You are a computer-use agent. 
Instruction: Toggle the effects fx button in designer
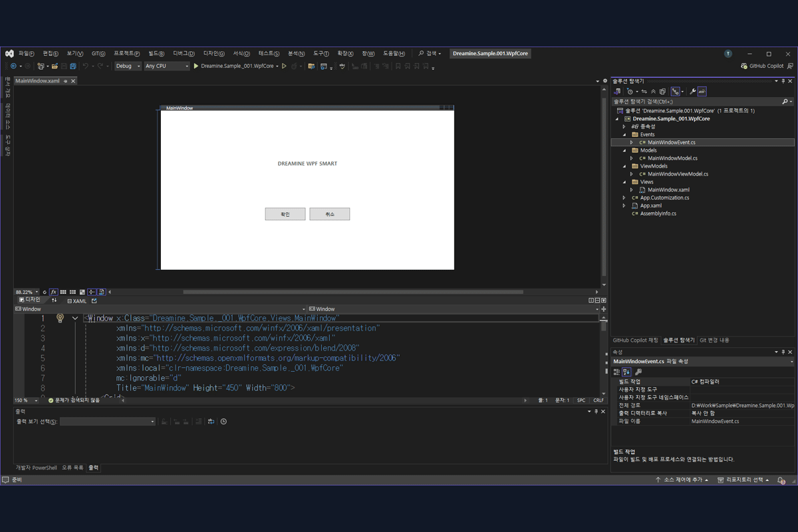point(54,292)
